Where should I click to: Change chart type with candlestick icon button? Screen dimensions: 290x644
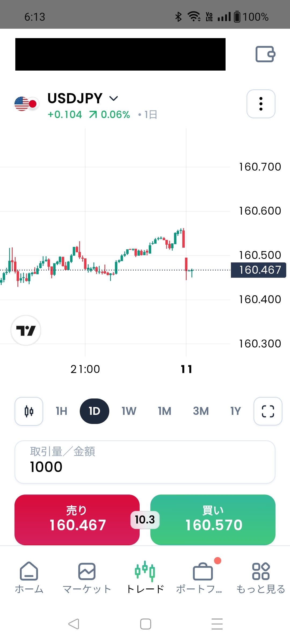coord(29,411)
